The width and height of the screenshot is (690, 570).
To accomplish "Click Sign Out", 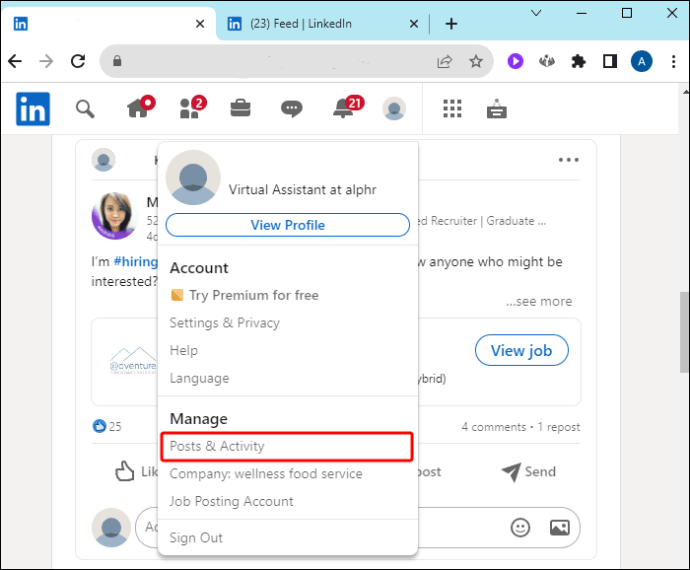I will 196,538.
